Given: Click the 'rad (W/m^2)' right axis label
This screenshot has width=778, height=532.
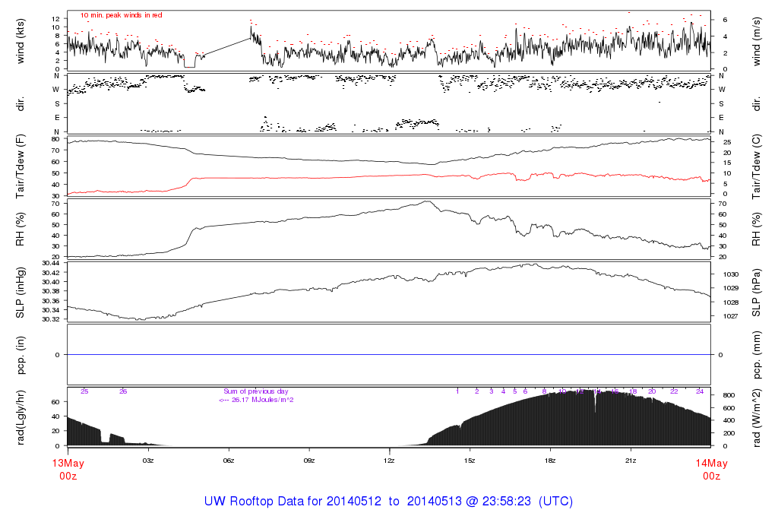Looking at the screenshot, I should [757, 416].
